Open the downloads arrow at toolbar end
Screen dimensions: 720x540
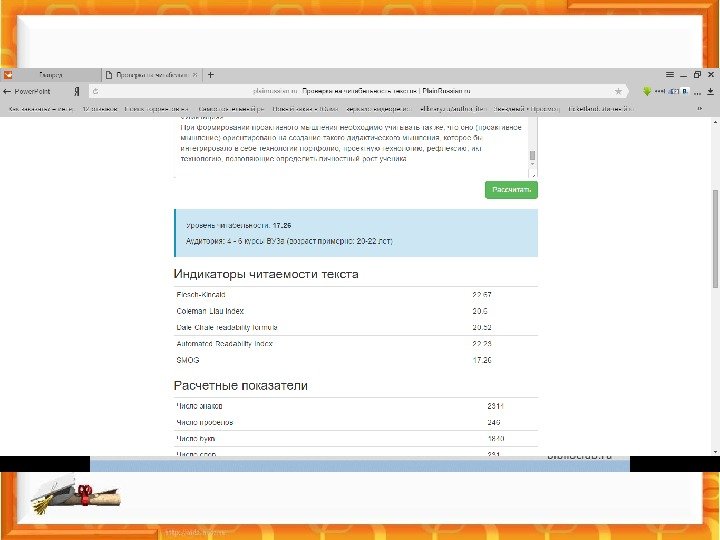coord(710,91)
